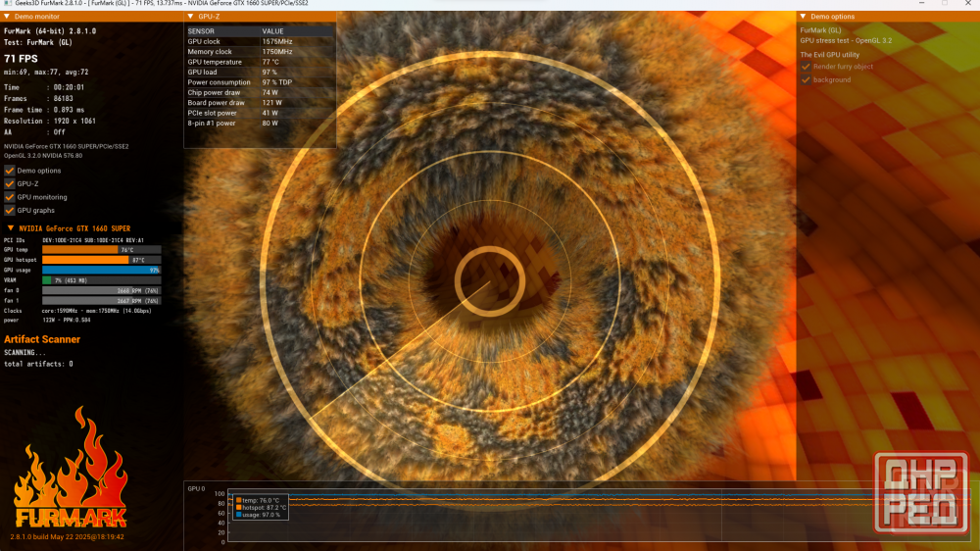Collapse the GPU-Z panel header arrow
This screenshot has height=551, width=980.
point(190,17)
